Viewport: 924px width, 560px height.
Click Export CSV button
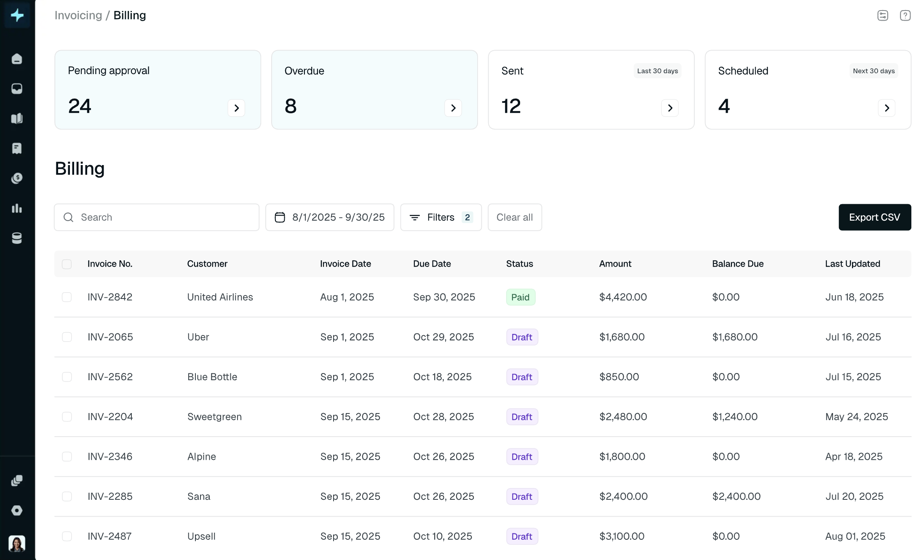tap(874, 217)
